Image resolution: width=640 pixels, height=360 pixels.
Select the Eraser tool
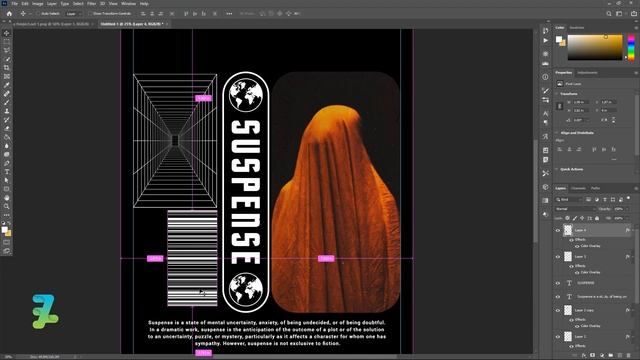(x=7, y=128)
